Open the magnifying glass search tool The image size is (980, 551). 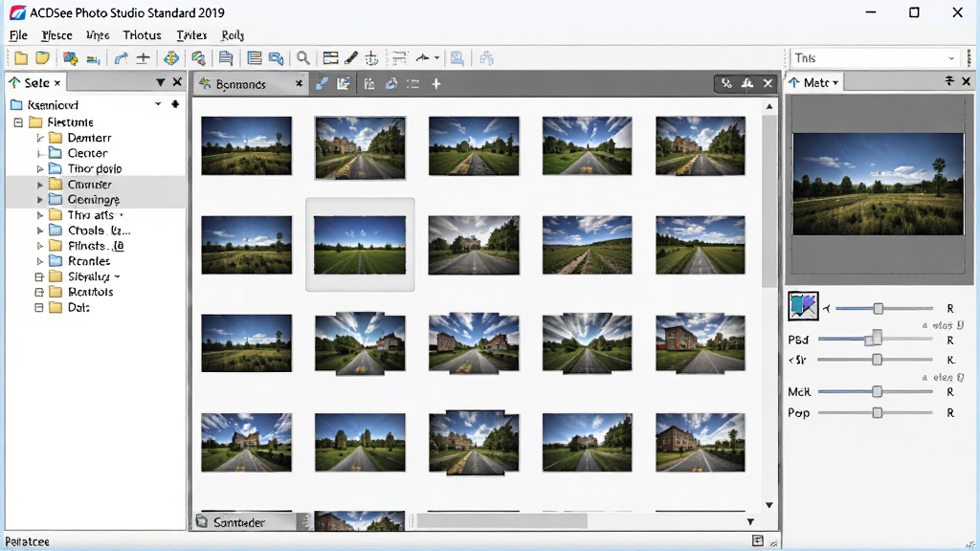[303, 58]
